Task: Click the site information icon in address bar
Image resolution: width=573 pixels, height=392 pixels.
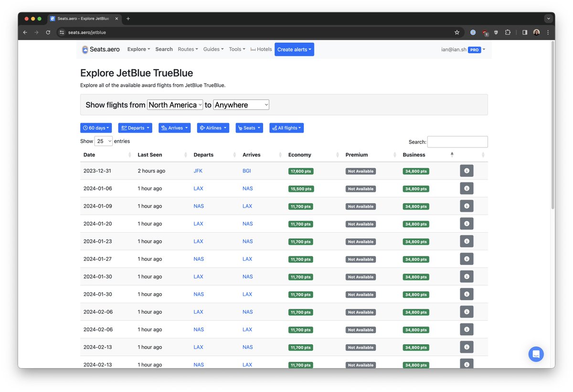Action: pyautogui.click(x=62, y=32)
